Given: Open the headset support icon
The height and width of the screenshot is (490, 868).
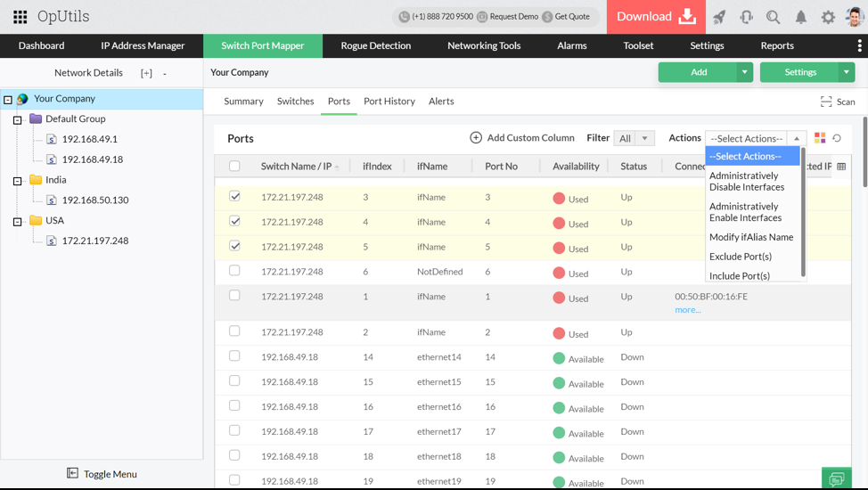Looking at the screenshot, I should pyautogui.click(x=746, y=17).
